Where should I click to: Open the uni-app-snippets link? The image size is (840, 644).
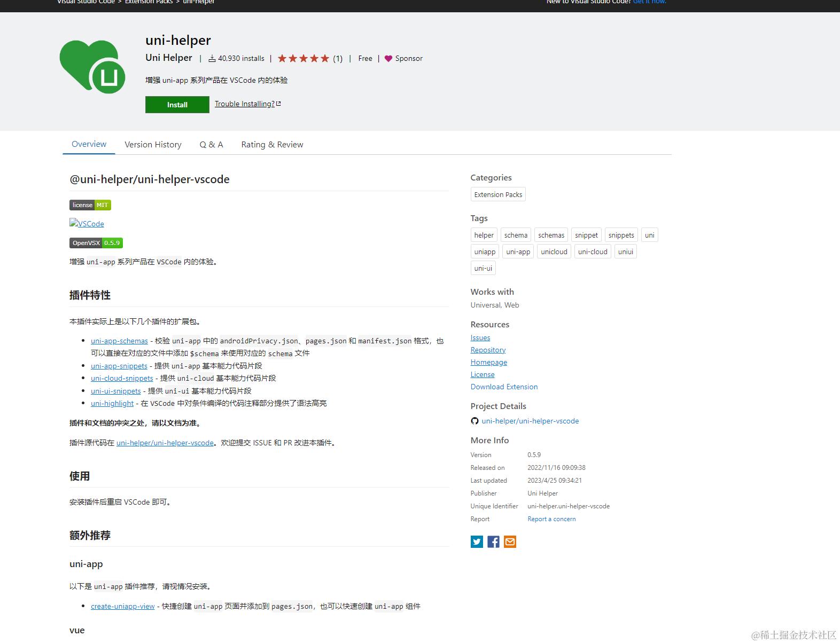point(119,366)
